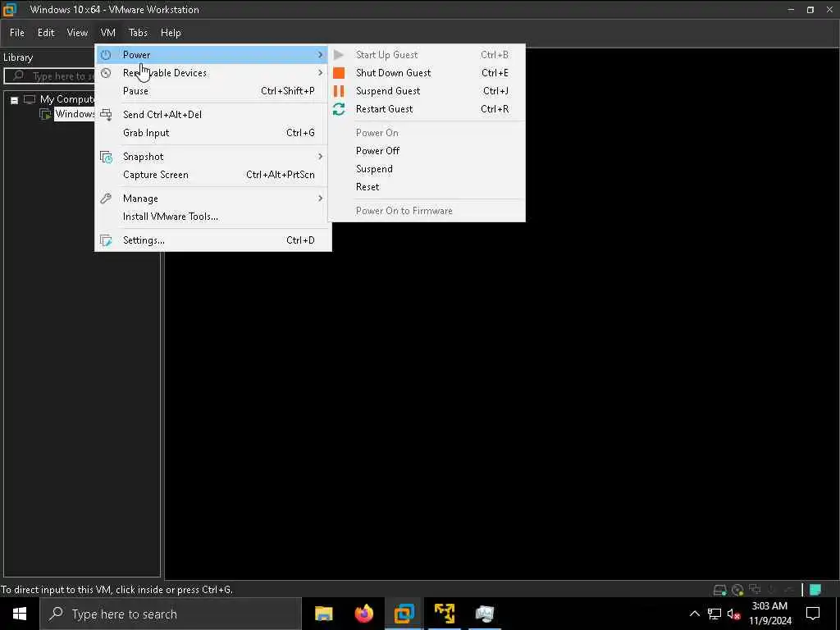Click the Windows Start button
The image size is (840, 630).
(20, 614)
